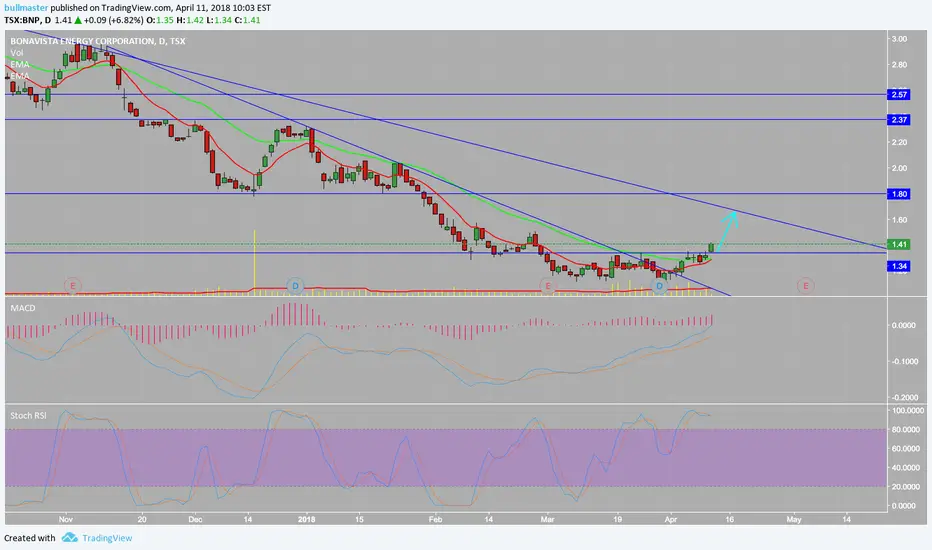This screenshot has height=550, width=932.
Task: Open the earnings E marker near Nov
Action: coord(73,286)
